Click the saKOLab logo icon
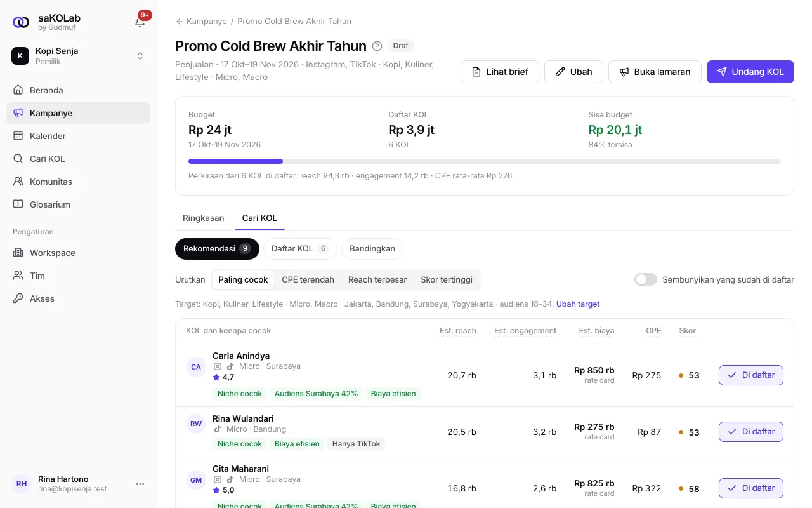This screenshot has width=812, height=508. (x=21, y=22)
